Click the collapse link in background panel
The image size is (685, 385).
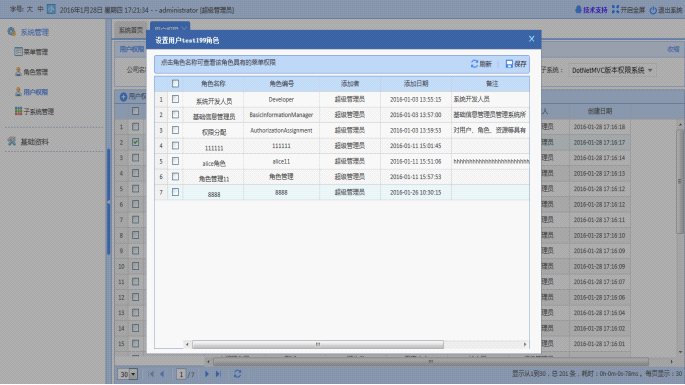click(x=673, y=49)
